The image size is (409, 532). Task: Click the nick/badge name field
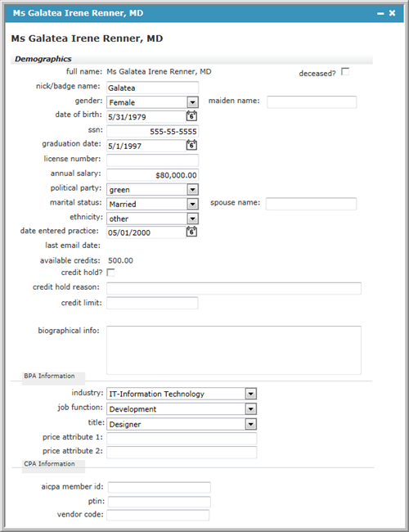click(153, 88)
